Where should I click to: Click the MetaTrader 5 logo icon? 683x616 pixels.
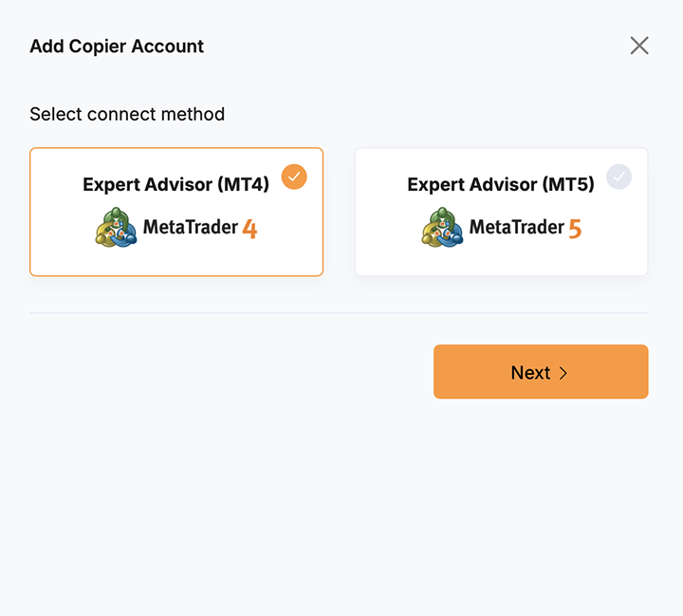coord(442,228)
